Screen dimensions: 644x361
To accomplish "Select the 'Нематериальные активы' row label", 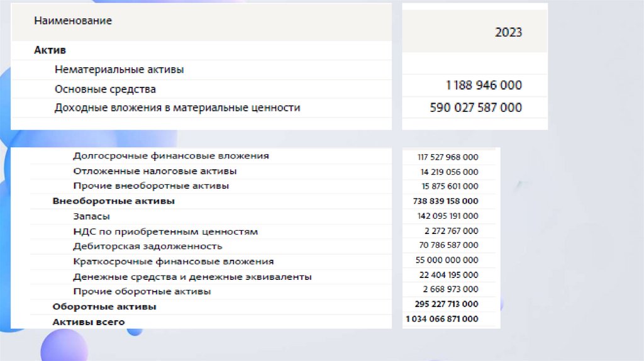I will (x=119, y=69).
